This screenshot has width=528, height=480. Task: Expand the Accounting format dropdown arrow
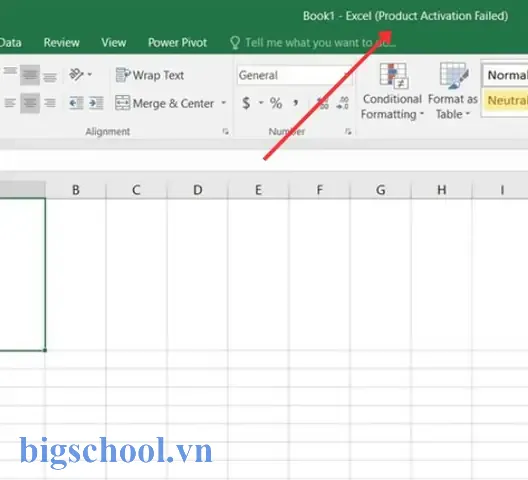(x=261, y=102)
